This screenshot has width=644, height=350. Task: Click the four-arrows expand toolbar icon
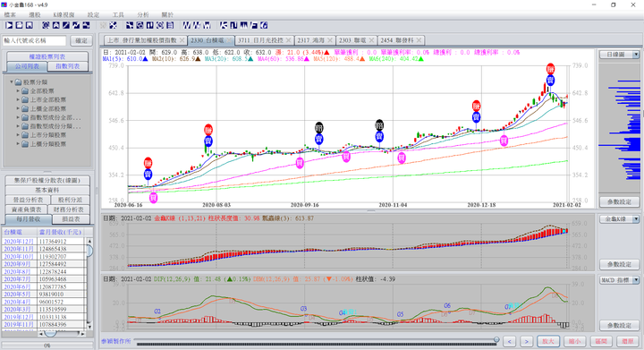pos(114,25)
